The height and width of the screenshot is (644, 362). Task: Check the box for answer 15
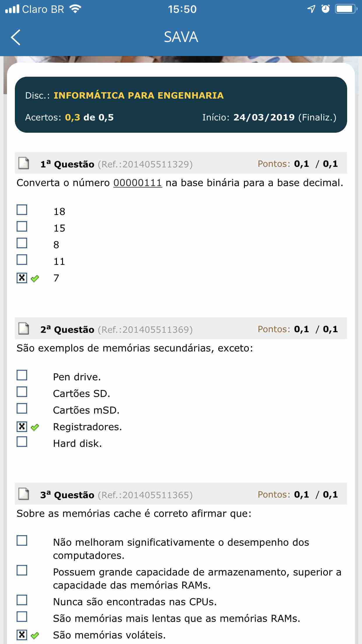[x=22, y=226]
